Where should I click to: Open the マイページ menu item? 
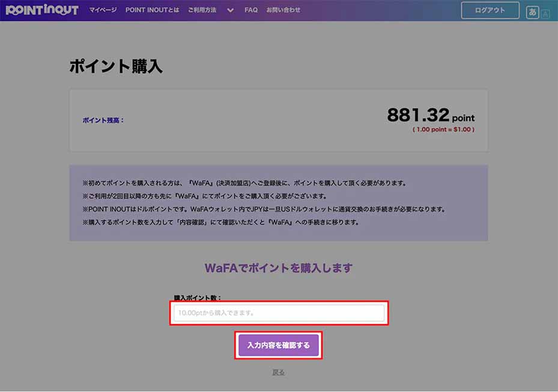[x=103, y=10]
